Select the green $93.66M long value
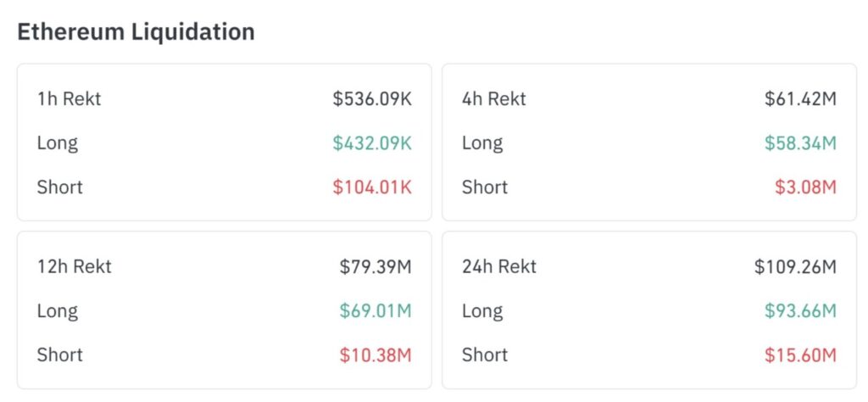The height and width of the screenshot is (402, 868). [800, 311]
